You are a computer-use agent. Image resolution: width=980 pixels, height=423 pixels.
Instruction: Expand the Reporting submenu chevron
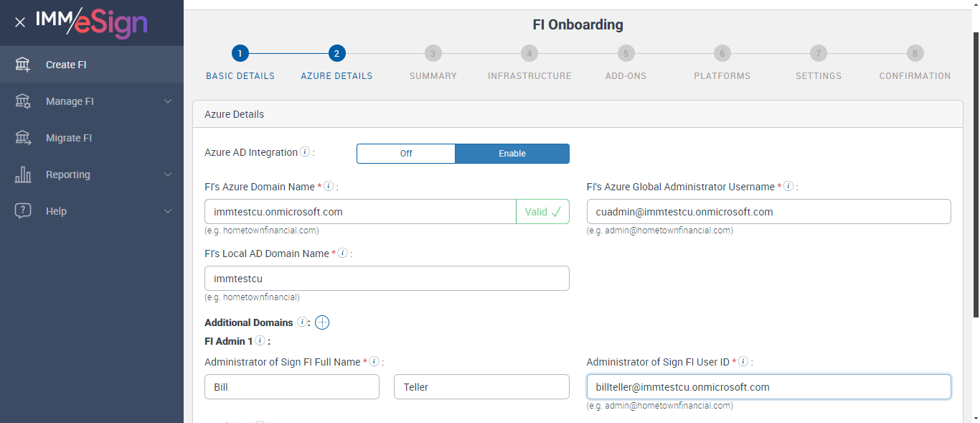click(x=168, y=175)
